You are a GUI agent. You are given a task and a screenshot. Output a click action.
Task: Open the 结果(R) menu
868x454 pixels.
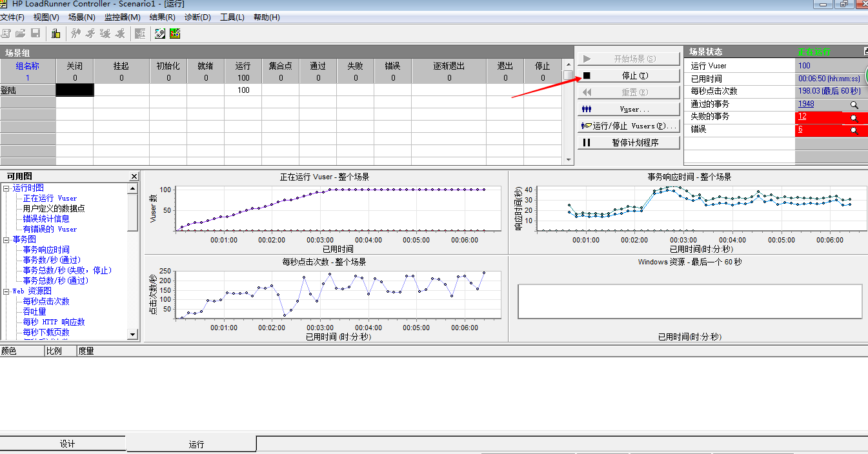tap(162, 17)
